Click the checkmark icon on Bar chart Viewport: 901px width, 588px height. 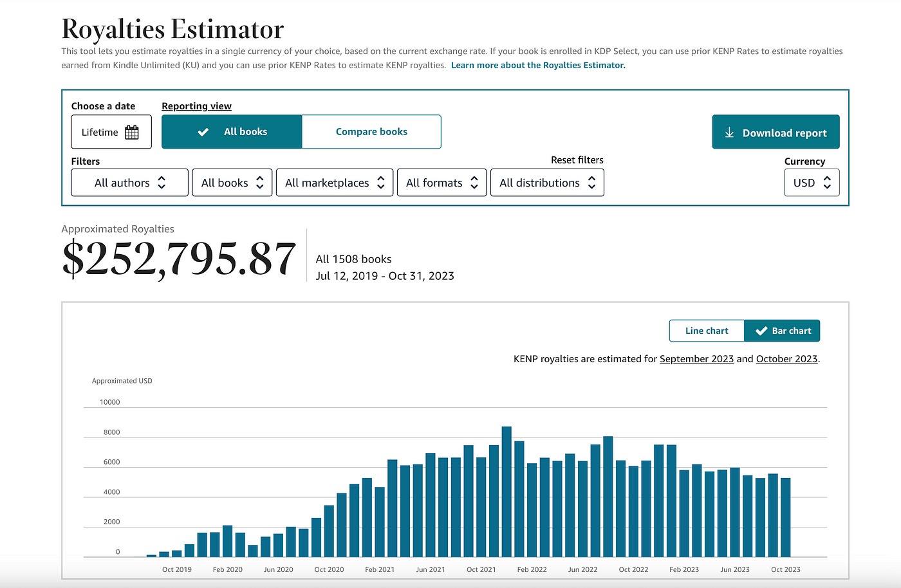click(761, 331)
